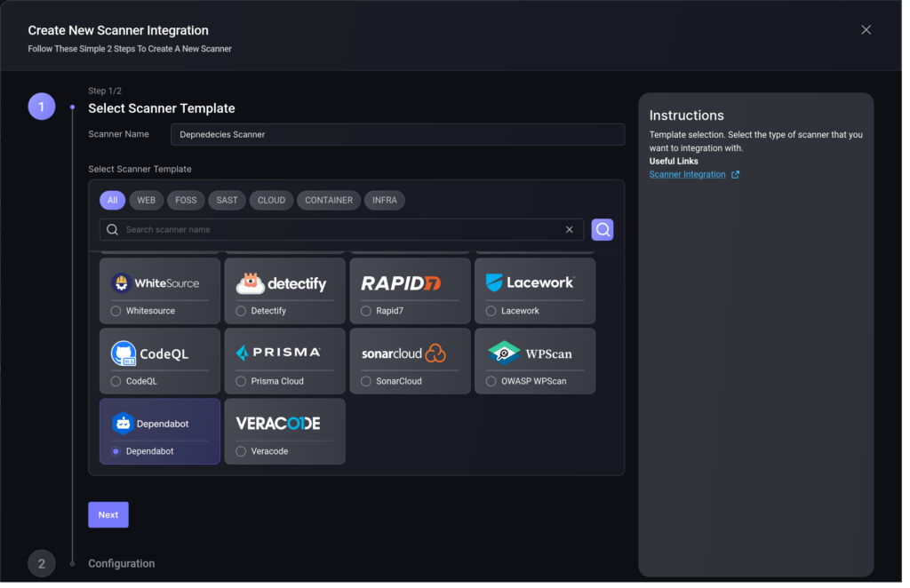Click the purple search button icon
This screenshot has width=910, height=588.
pyautogui.click(x=603, y=230)
